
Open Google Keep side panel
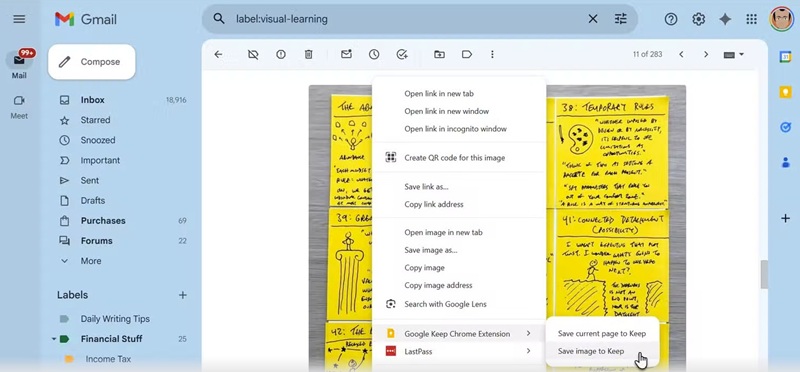(x=785, y=92)
